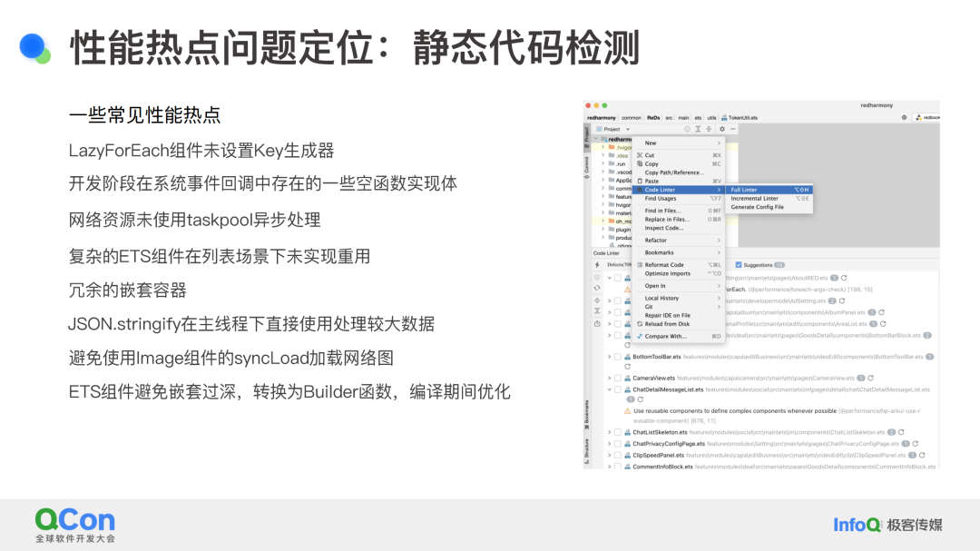Image resolution: width=980 pixels, height=551 pixels.
Task: Expand the BottomToolBar.ets result row
Action: tap(610, 357)
